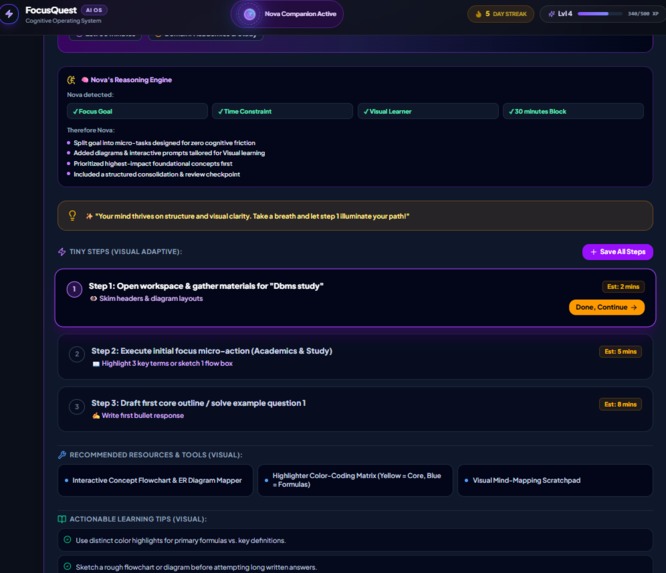Click the Est: 8 mins label
666x573 pixels.
[x=621, y=404]
